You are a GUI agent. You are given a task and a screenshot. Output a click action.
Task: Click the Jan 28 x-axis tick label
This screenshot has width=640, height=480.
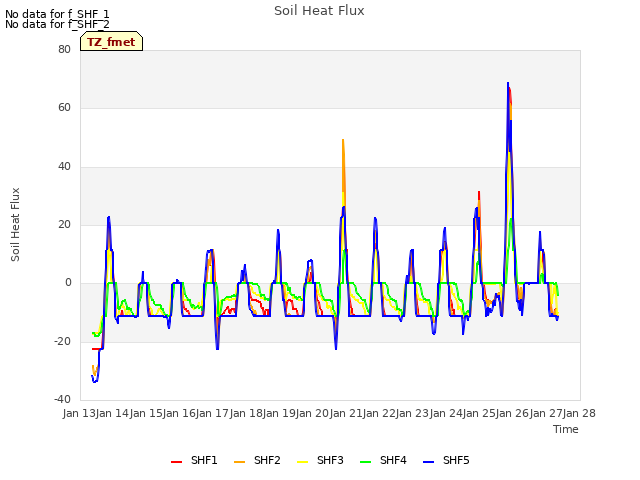click(x=579, y=413)
